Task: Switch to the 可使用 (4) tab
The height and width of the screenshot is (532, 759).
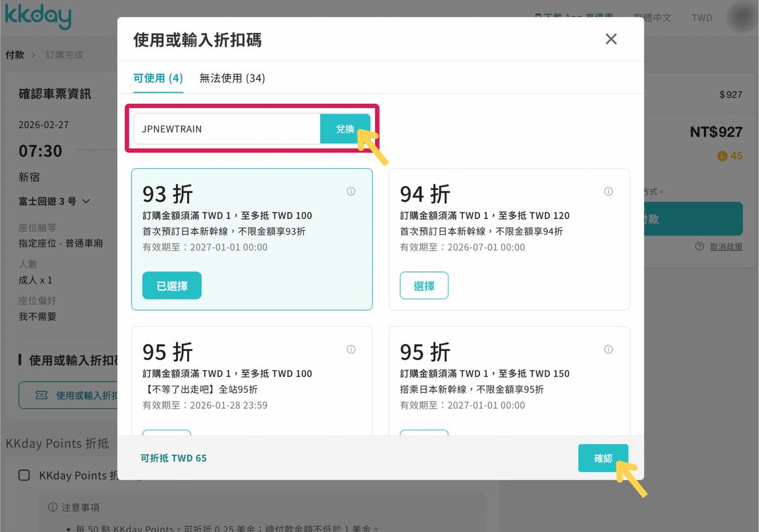Action: [158, 78]
